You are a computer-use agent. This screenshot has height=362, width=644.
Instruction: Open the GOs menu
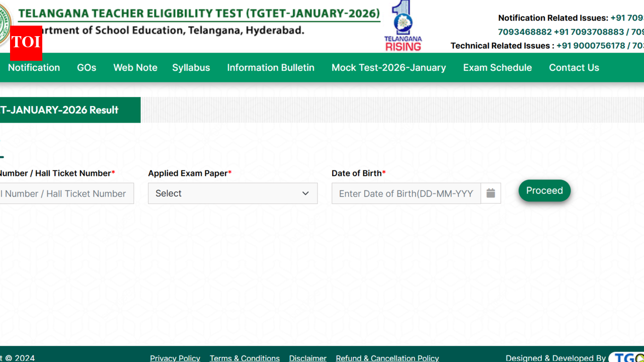[86, 67]
